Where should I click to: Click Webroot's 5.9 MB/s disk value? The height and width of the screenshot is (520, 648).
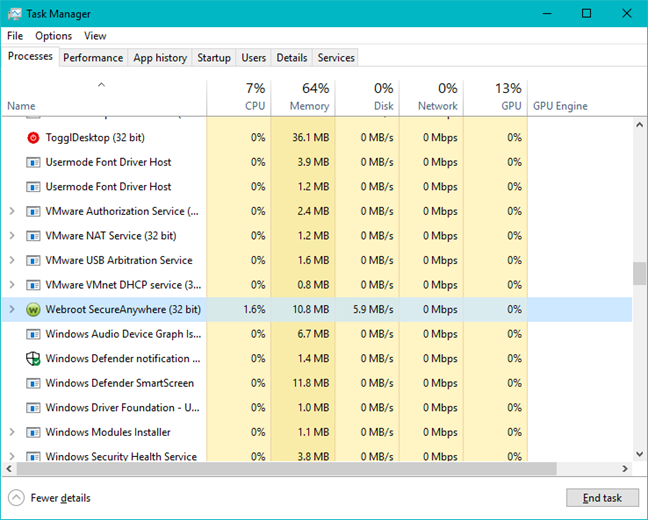point(373,310)
